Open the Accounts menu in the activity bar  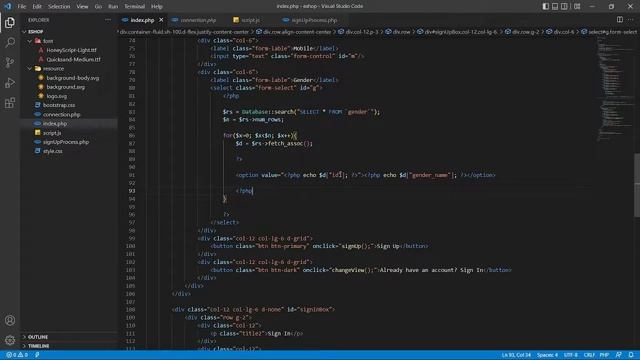pos(10,320)
